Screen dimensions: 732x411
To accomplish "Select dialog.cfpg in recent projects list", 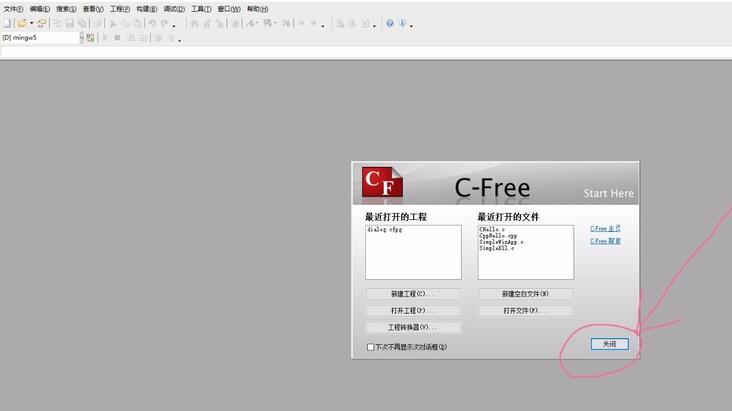I will 385,230.
